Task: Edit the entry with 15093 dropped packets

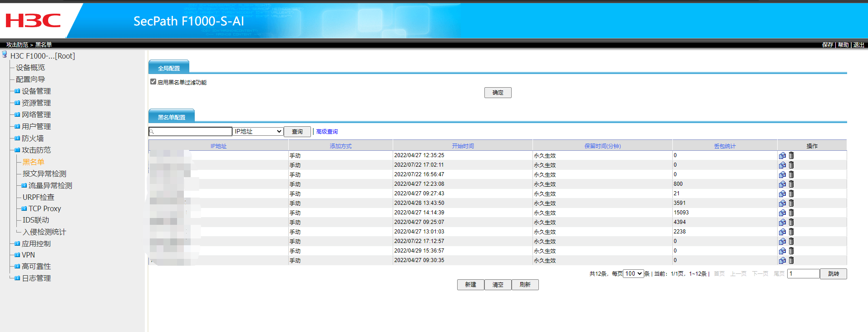Action: pyautogui.click(x=782, y=213)
